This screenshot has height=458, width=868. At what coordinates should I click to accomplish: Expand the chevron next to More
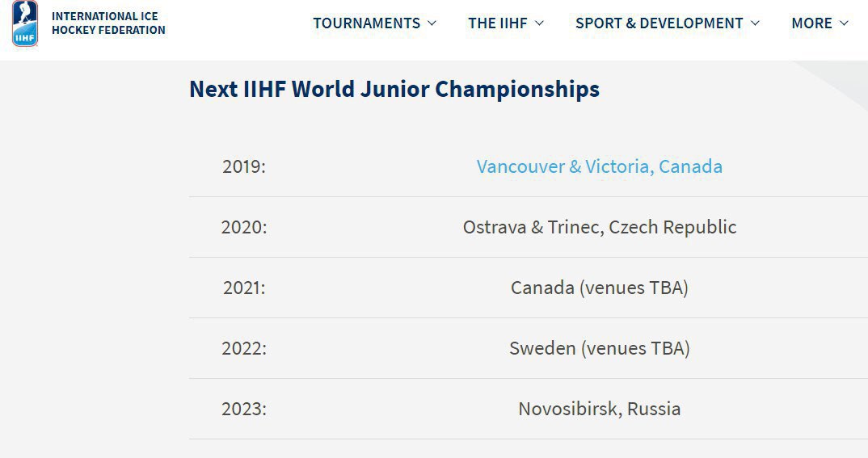tap(844, 23)
